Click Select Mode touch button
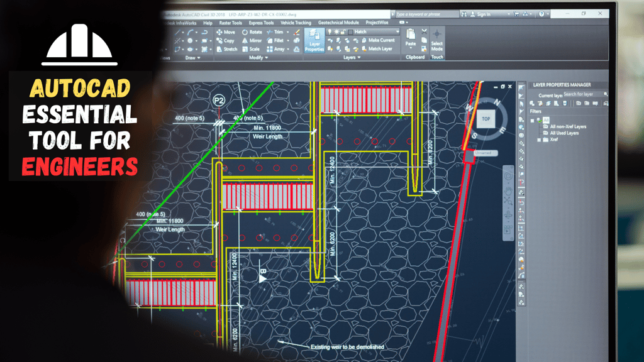This screenshot has height=362, width=644. click(x=436, y=41)
